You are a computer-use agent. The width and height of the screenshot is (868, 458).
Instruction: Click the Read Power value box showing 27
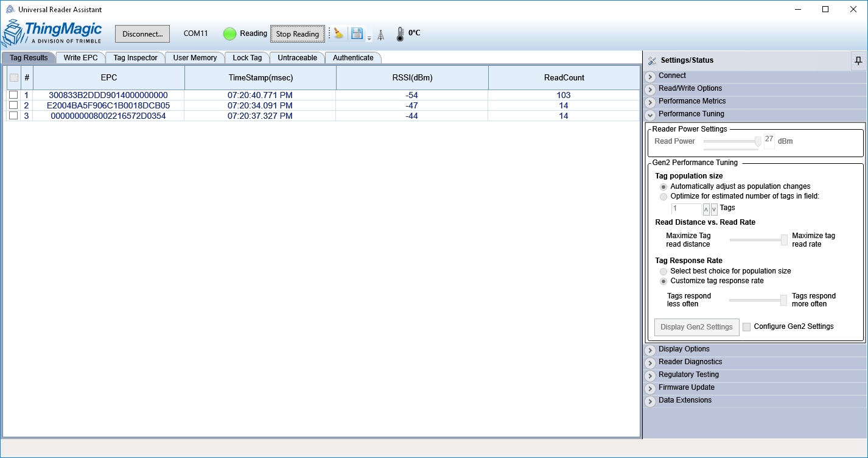pos(769,141)
